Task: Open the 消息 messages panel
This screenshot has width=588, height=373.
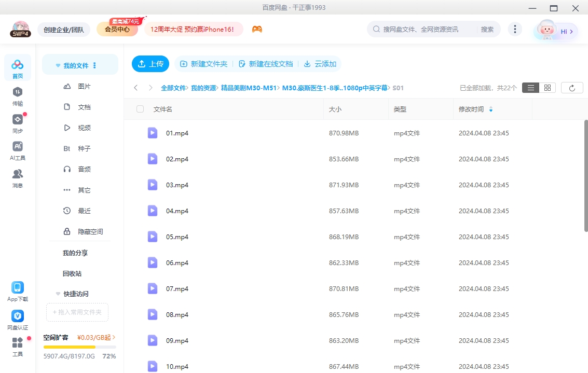Action: pyautogui.click(x=17, y=176)
